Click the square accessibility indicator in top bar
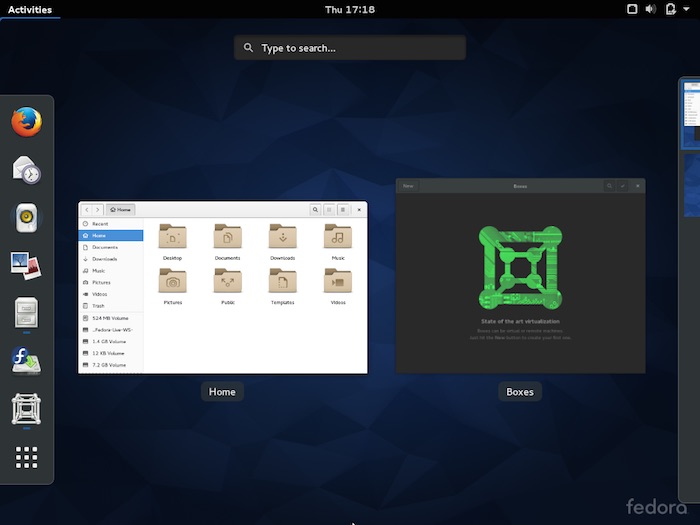Screen dimensions: 700x525 (632, 9)
